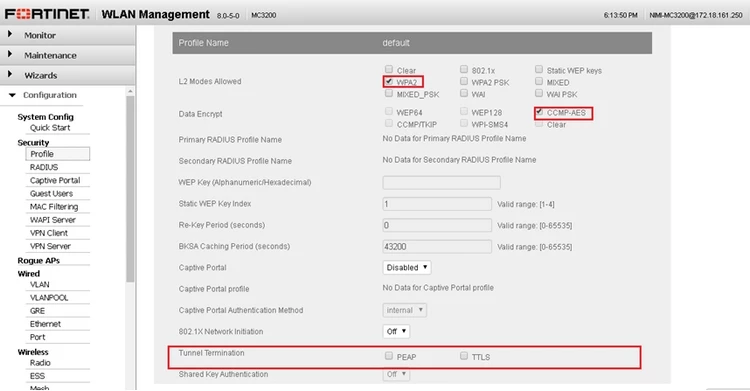Image resolution: width=750 pixels, height=391 pixels.
Task: Enable Static WEP keys mode
Action: click(x=539, y=69)
